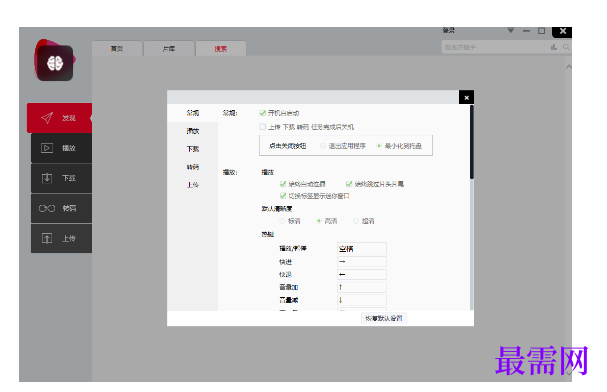
Task: Select 上传 upload category in settings dialog
Action: (192, 185)
